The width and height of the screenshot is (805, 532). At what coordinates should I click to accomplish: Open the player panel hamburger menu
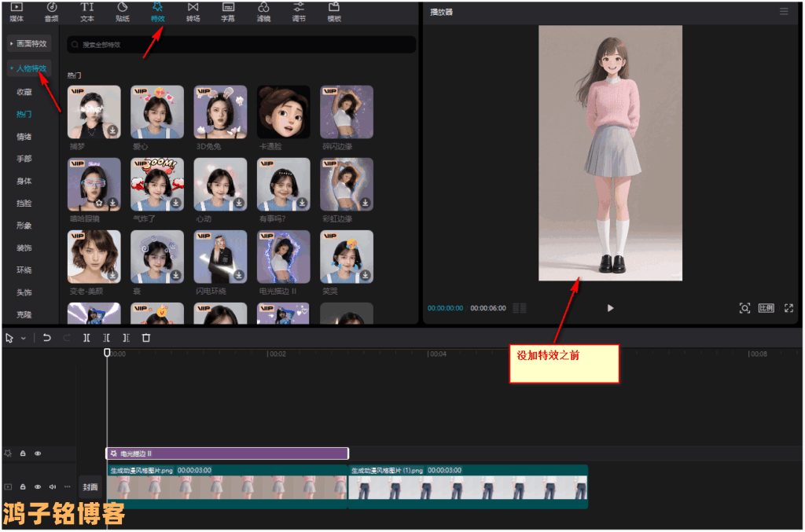(784, 12)
